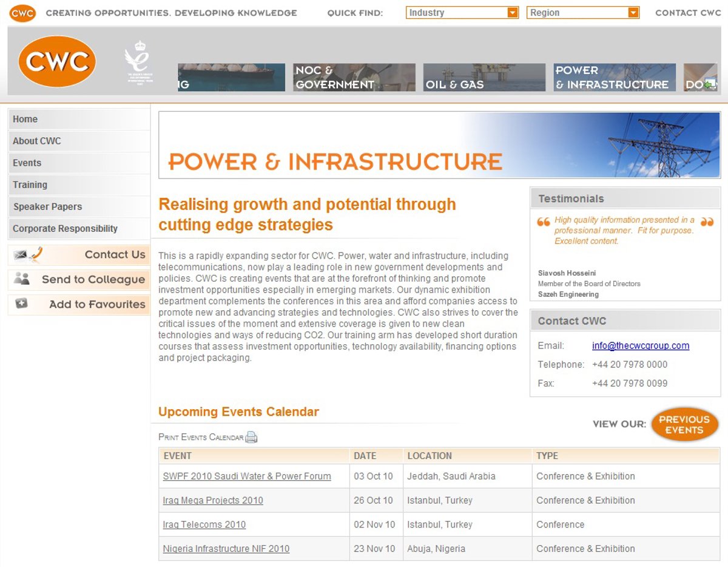Select the Oil & Gas banner tile
728x567 pixels.
pyautogui.click(x=484, y=78)
